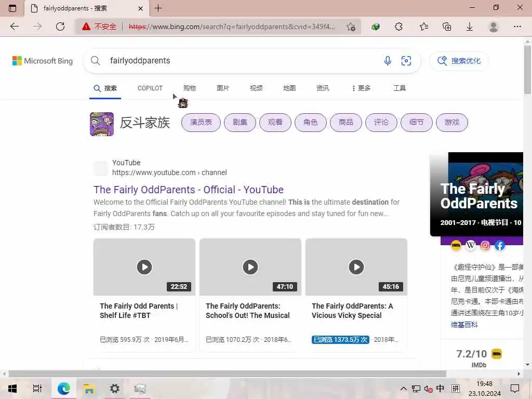This screenshot has width=532, height=399.
Task: Open File Explorer from taskbar
Action: [x=89, y=389]
